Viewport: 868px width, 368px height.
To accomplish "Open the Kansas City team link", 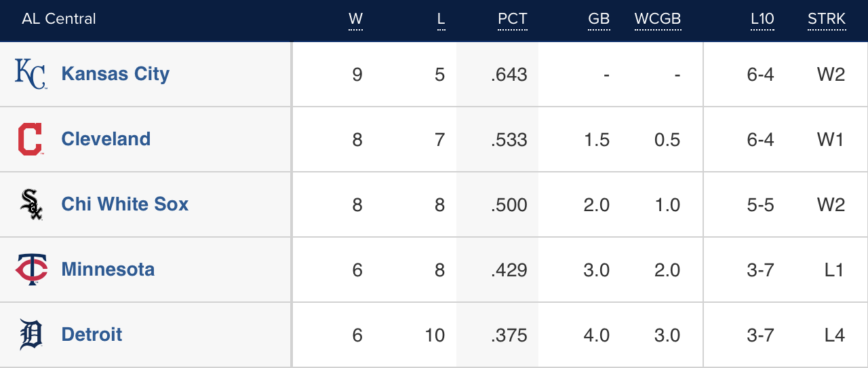I will 115,74.
